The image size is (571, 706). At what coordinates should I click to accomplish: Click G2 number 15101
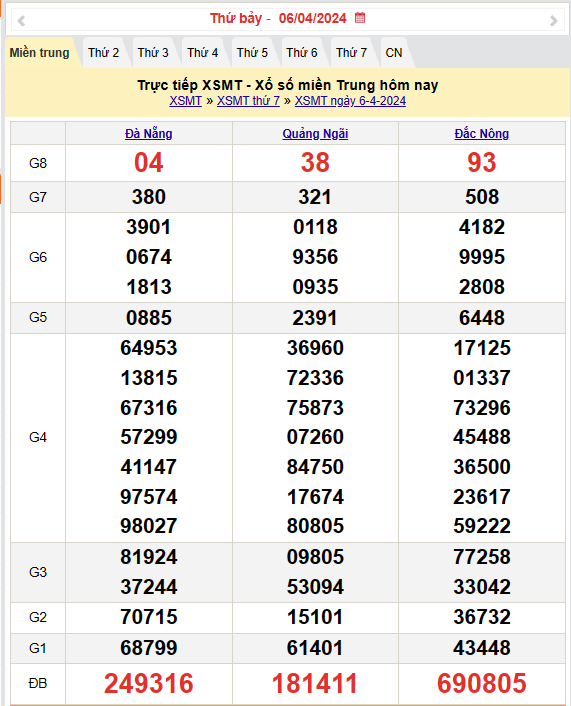point(315,617)
